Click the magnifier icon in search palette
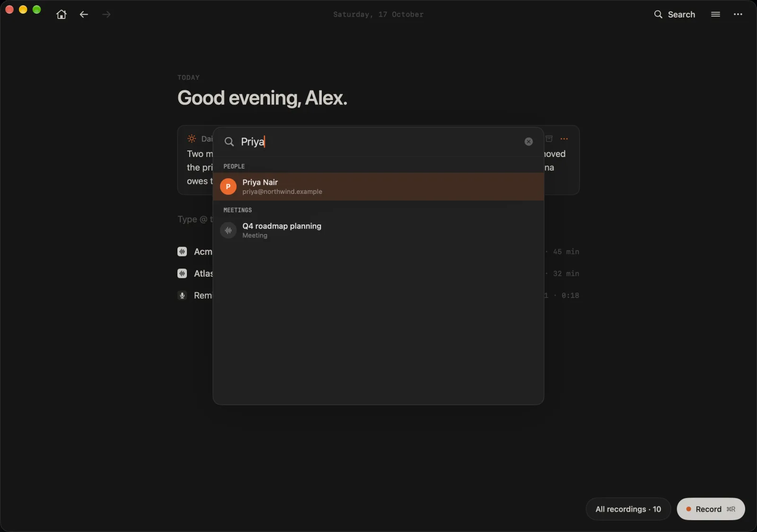Viewport: 757px width, 532px height. 229,141
